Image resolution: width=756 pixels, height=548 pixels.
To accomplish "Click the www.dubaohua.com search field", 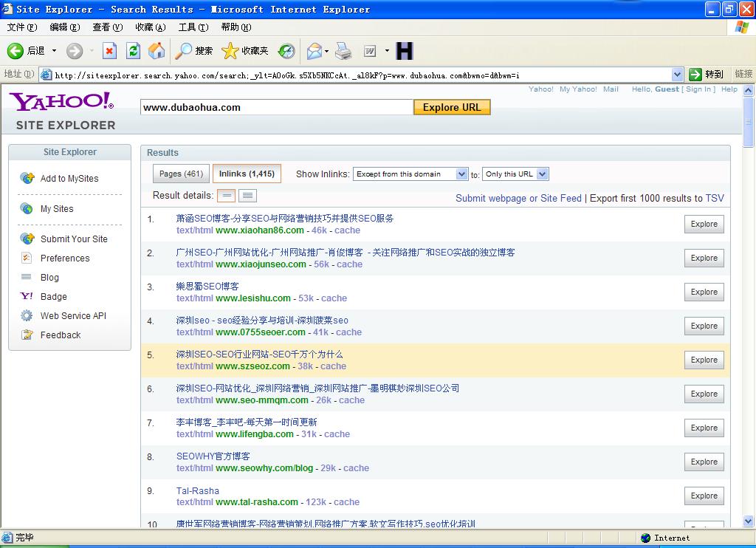I will (x=277, y=107).
